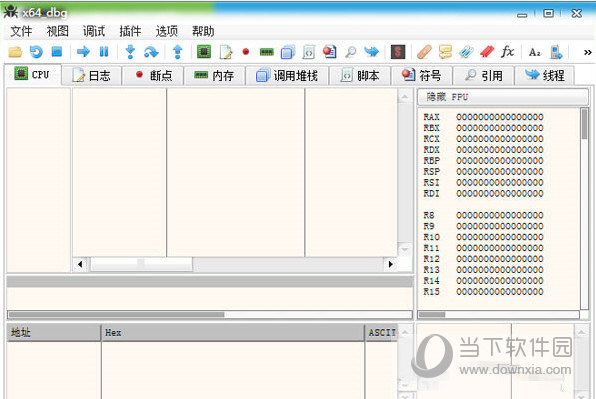Open the 文件 menu
The image size is (596, 399).
(x=21, y=31)
